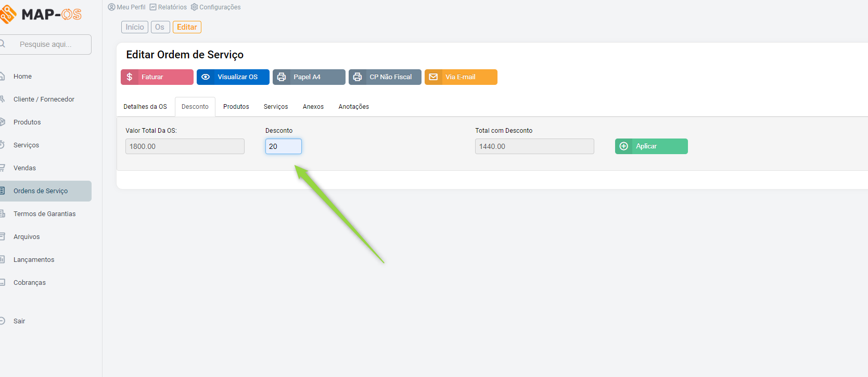Click the plus-circle icon on Aplicar

pyautogui.click(x=624, y=146)
